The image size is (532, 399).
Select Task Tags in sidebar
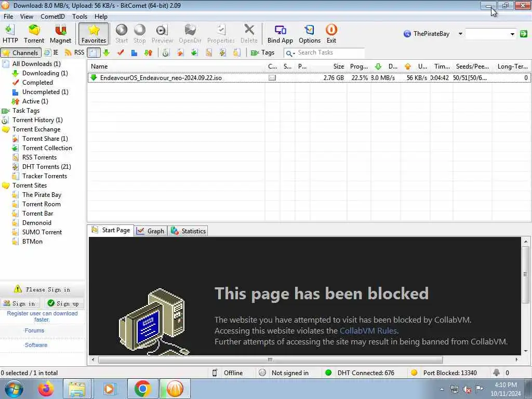[x=26, y=111]
